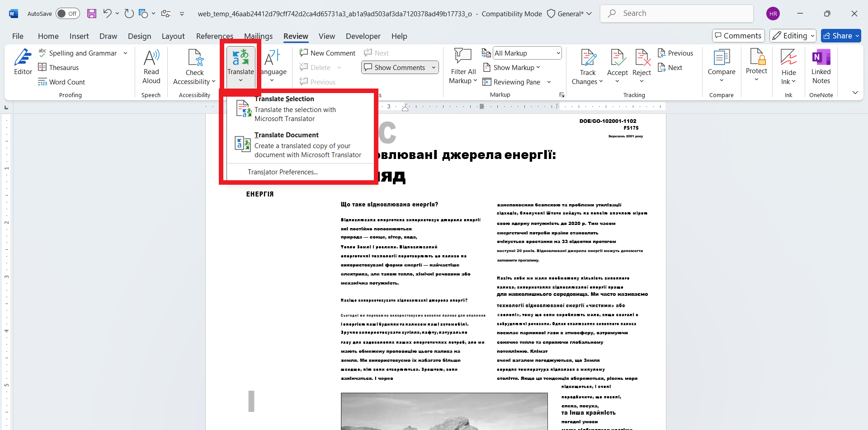The height and width of the screenshot is (430, 868).
Task: Open the Reviewing Pane
Action: [511, 82]
